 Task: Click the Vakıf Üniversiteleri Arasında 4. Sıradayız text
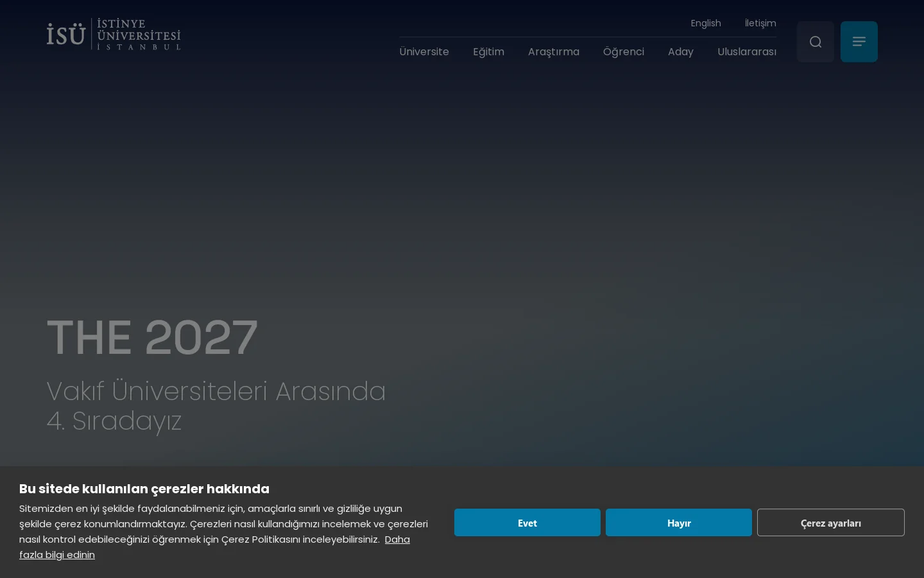click(x=216, y=406)
